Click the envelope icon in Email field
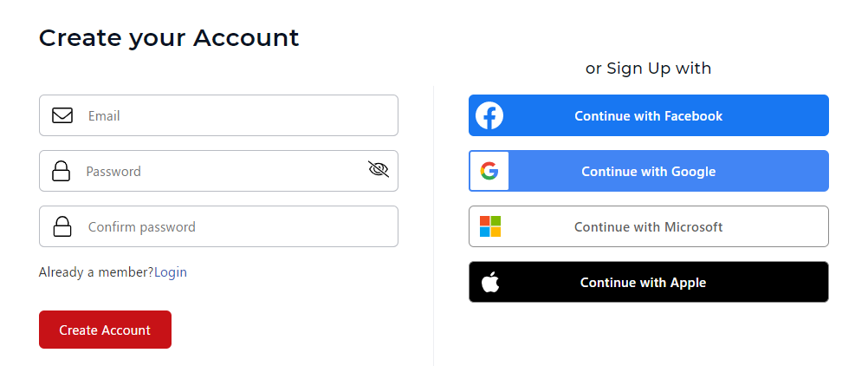The height and width of the screenshot is (366, 868). coord(62,115)
